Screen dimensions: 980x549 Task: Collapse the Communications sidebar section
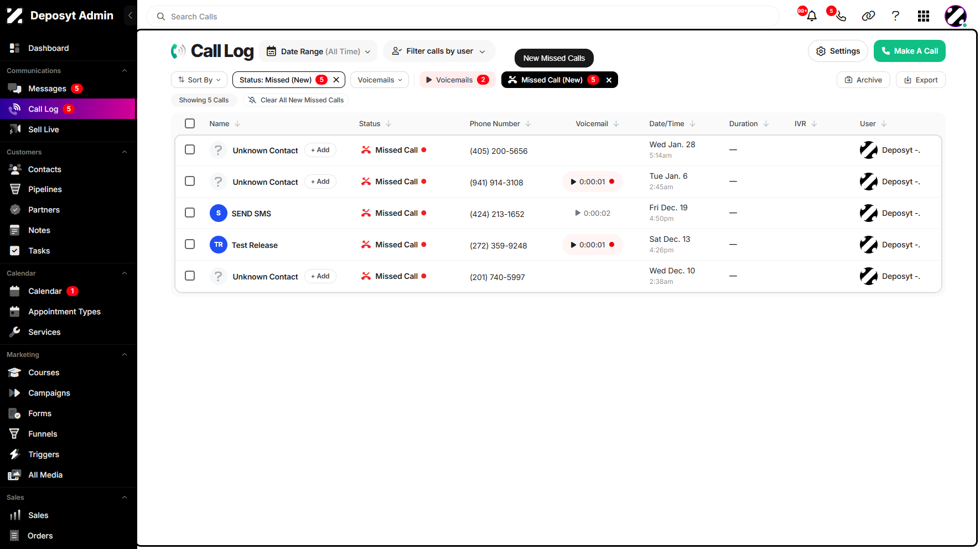(125, 70)
